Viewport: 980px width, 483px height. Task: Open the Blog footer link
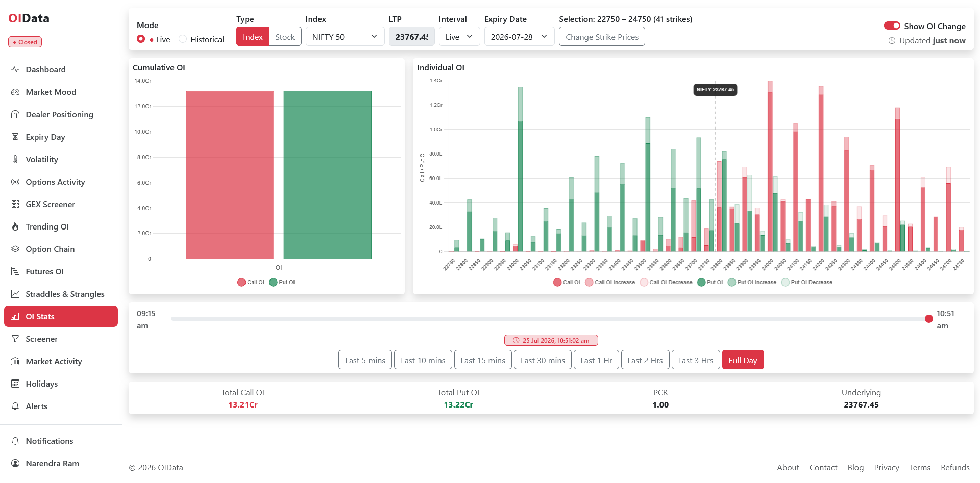[855, 467]
